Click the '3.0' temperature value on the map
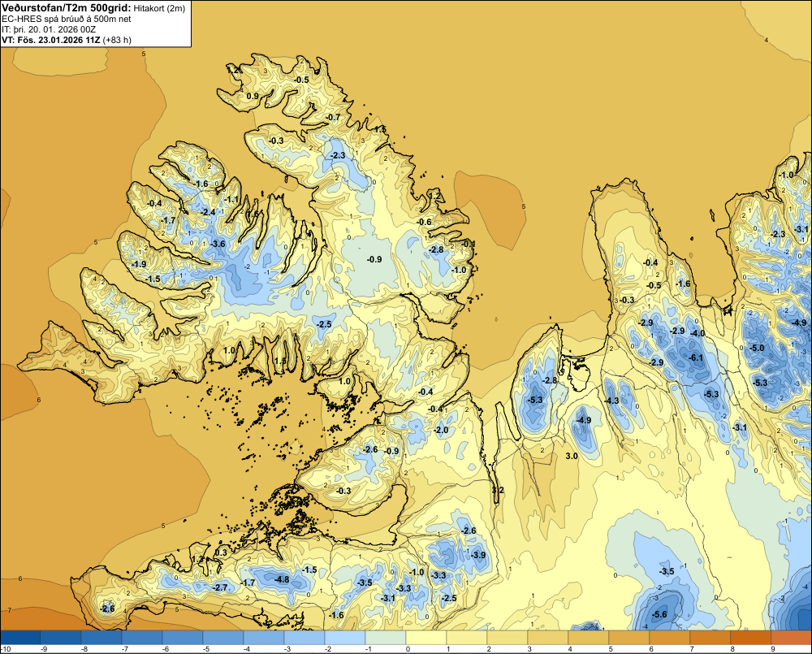This screenshot has height=654, width=812. (571, 456)
